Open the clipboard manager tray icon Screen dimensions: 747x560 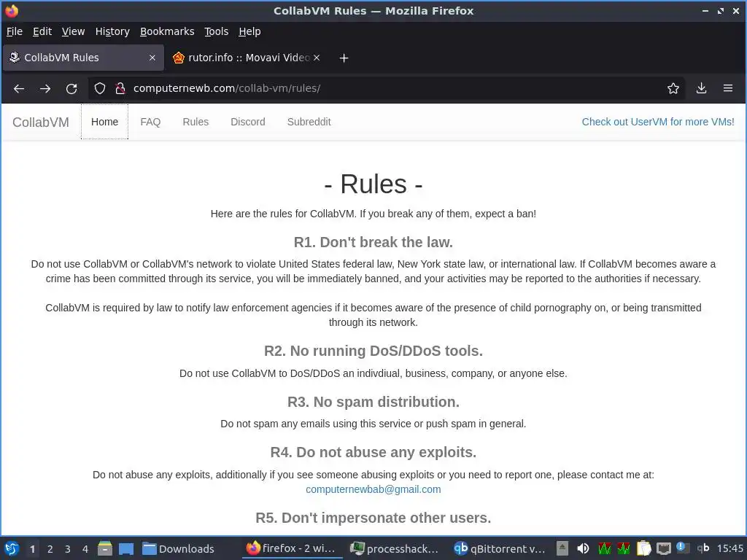643,548
